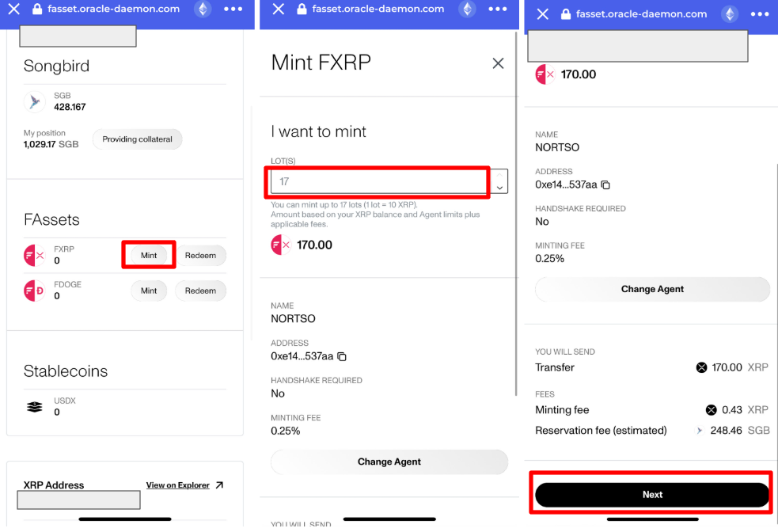
Task: Click Providing collateral badge
Action: [138, 139]
